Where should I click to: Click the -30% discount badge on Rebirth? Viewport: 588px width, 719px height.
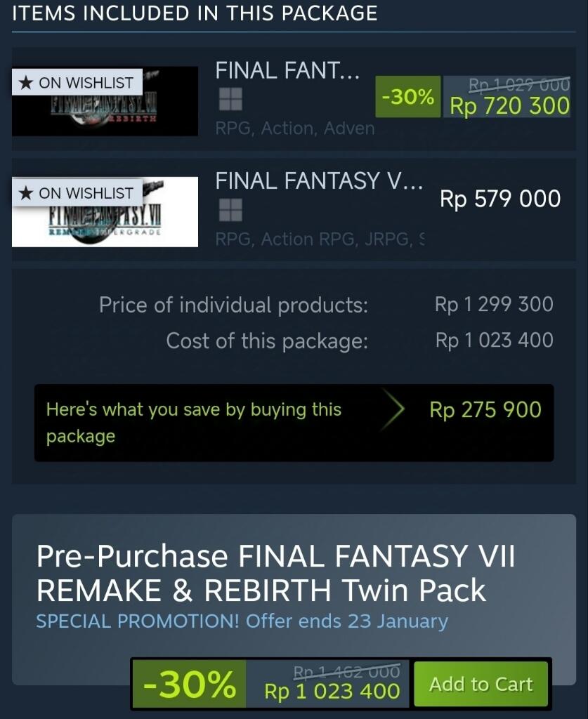(407, 97)
